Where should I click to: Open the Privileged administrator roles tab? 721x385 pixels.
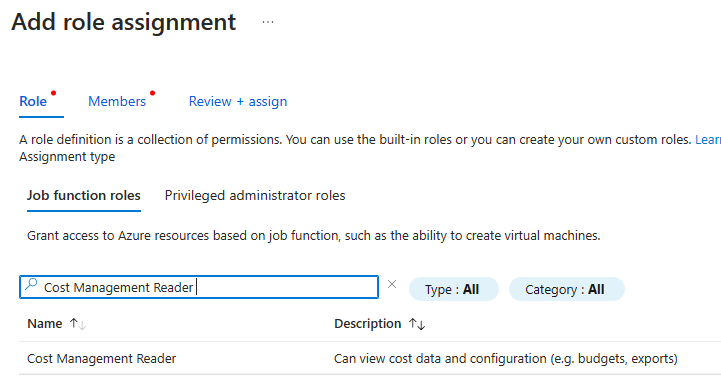tap(255, 195)
